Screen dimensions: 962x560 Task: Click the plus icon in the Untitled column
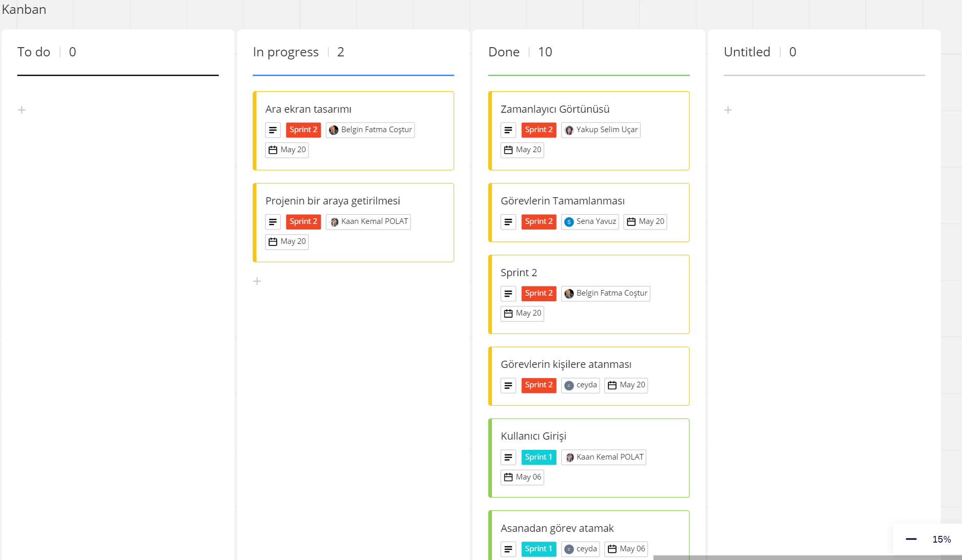(x=728, y=109)
